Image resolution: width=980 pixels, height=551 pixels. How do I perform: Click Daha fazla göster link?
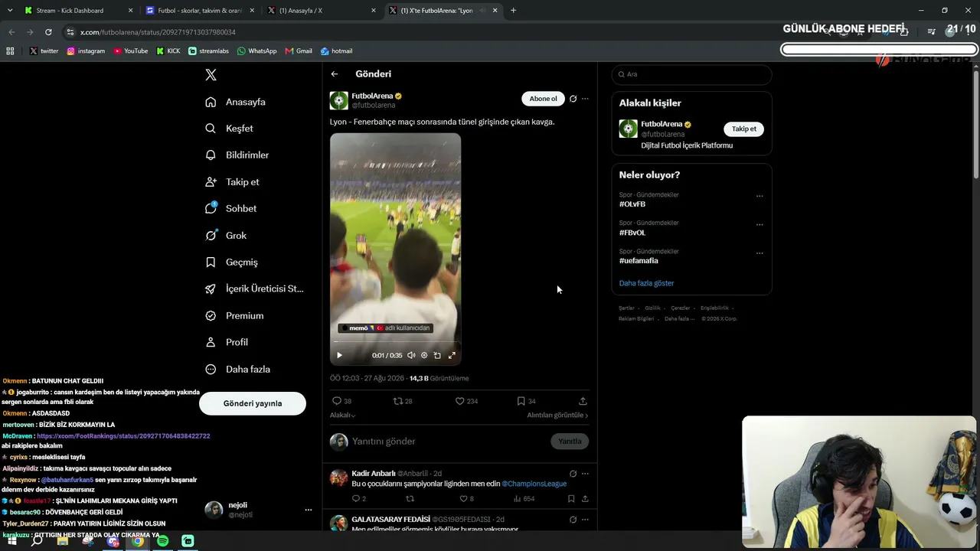pos(647,283)
